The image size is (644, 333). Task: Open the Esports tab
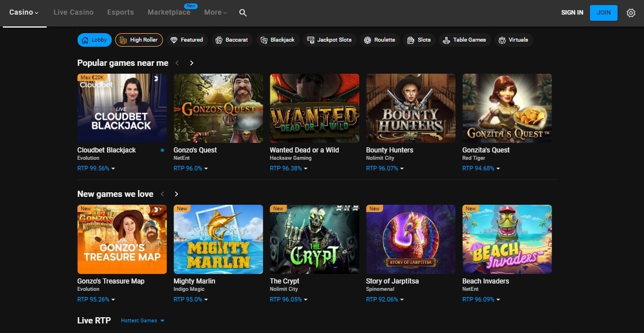pos(120,12)
